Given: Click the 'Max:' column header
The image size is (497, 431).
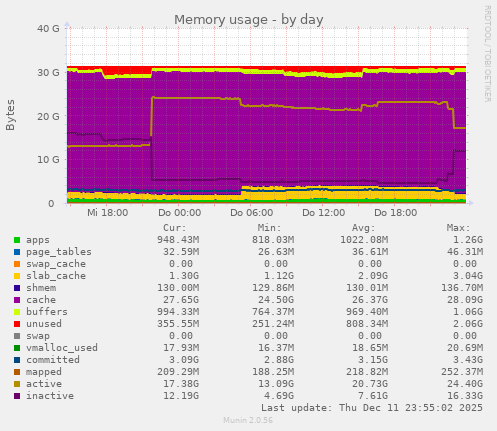Looking at the screenshot, I should [458, 228].
